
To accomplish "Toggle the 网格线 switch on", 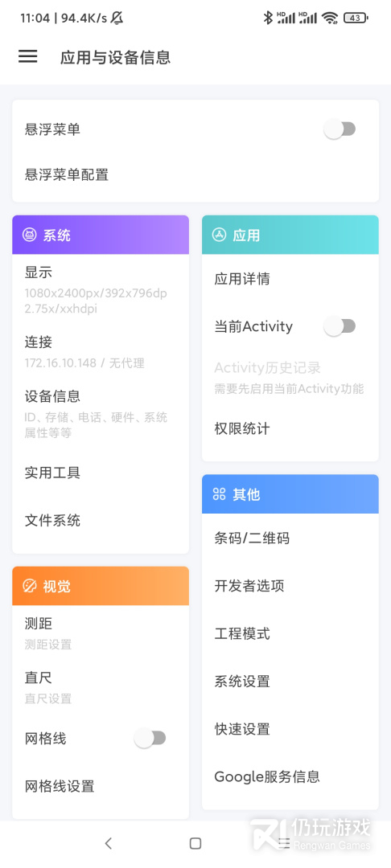I will 150,739.
